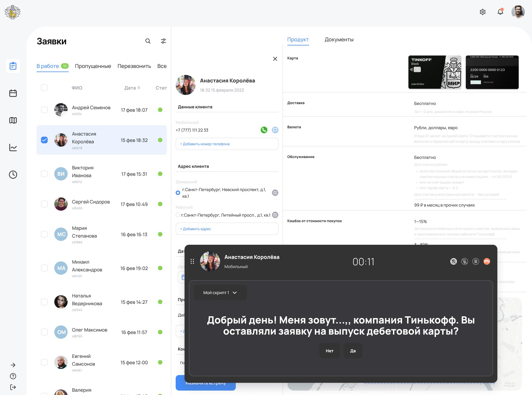Viewport: 532px width, 395px height.
Task: Open the message chat icon near phone number
Action: click(275, 130)
